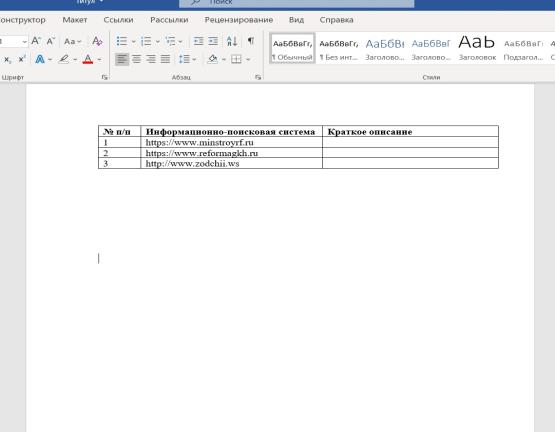Image resolution: width=555 pixels, height=432 pixels.
Task: Expand the text effects dropdown arrow
Action: pyautogui.click(x=50, y=59)
